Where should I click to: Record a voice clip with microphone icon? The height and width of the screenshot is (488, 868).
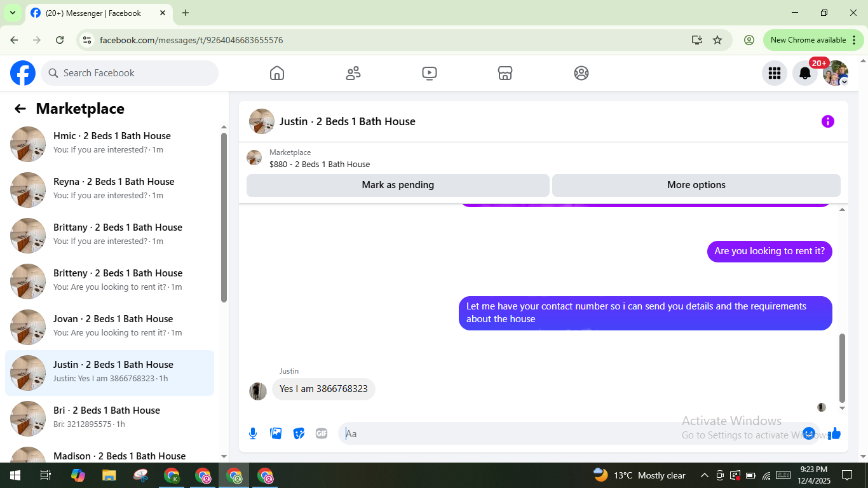(253, 433)
